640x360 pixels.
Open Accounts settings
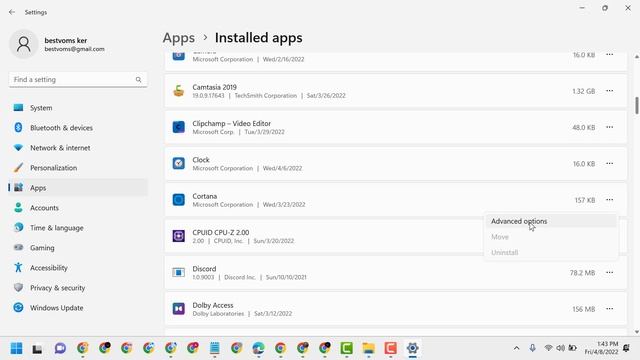click(x=78, y=208)
